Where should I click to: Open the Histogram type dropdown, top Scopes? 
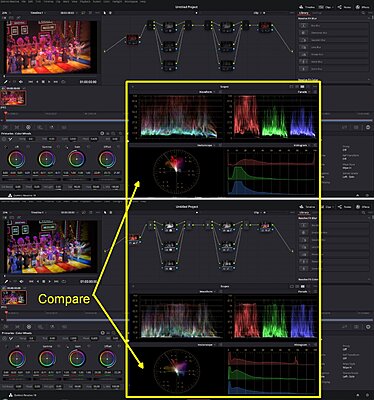tap(302, 145)
